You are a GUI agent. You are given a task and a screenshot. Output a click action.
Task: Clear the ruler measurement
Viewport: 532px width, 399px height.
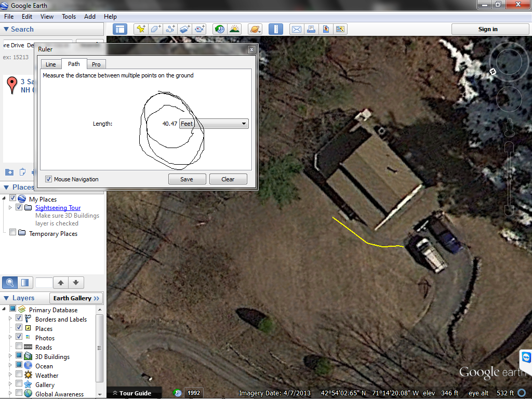(228, 179)
